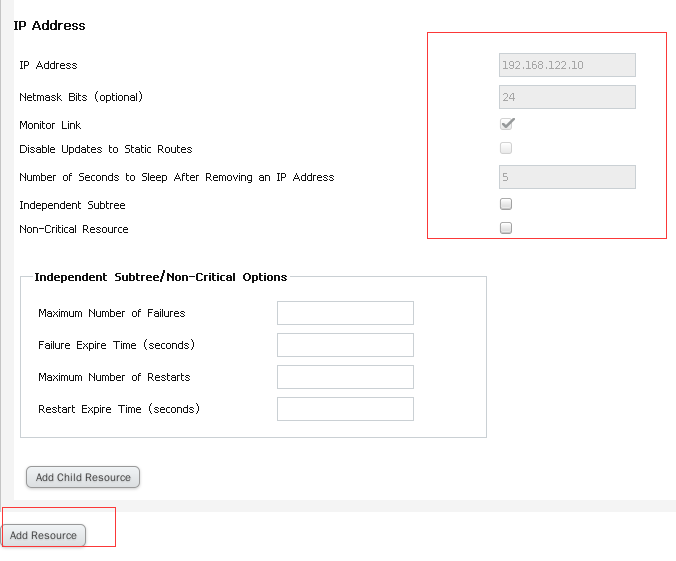Enable Disable Updates to Static Routes checkbox
Viewport: 676px width, 561px height.
click(x=506, y=148)
